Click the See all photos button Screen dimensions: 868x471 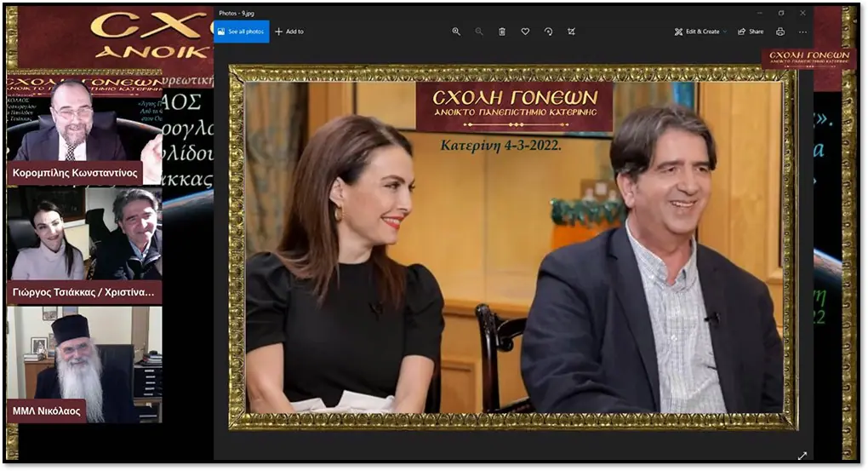(242, 32)
